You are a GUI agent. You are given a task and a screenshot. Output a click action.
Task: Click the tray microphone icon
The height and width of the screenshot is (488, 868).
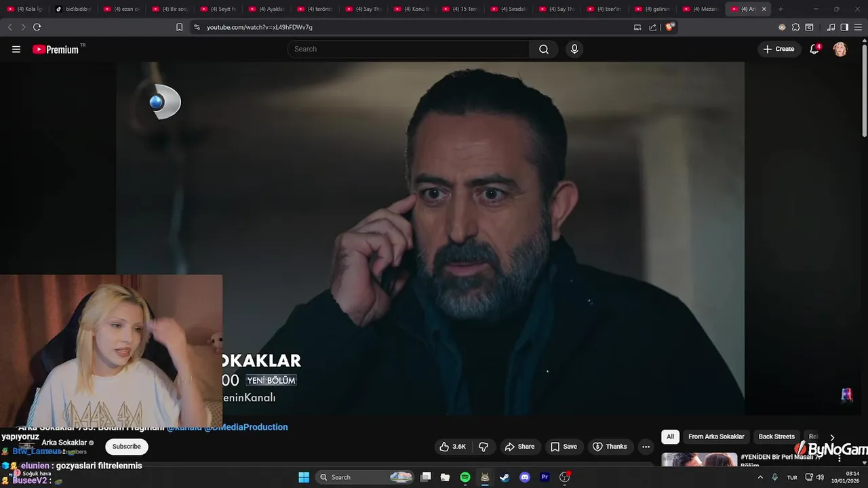(774, 477)
